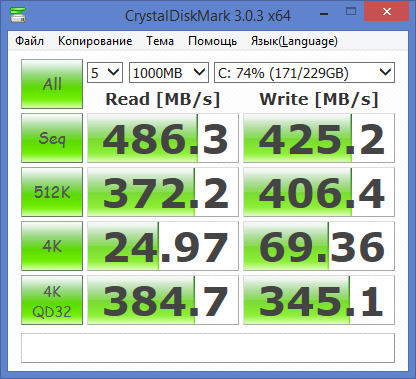
Task: Start the Seq benchmark test
Action: click(52, 138)
